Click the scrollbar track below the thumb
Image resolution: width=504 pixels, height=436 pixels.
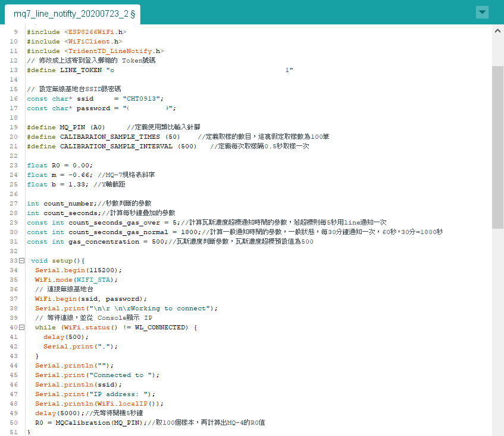coord(497,334)
